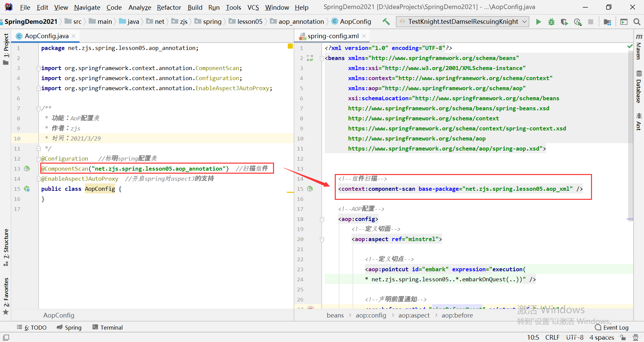Collapse the aop:aspect fold at line 20
The height and width of the screenshot is (342, 644).
[322, 239]
